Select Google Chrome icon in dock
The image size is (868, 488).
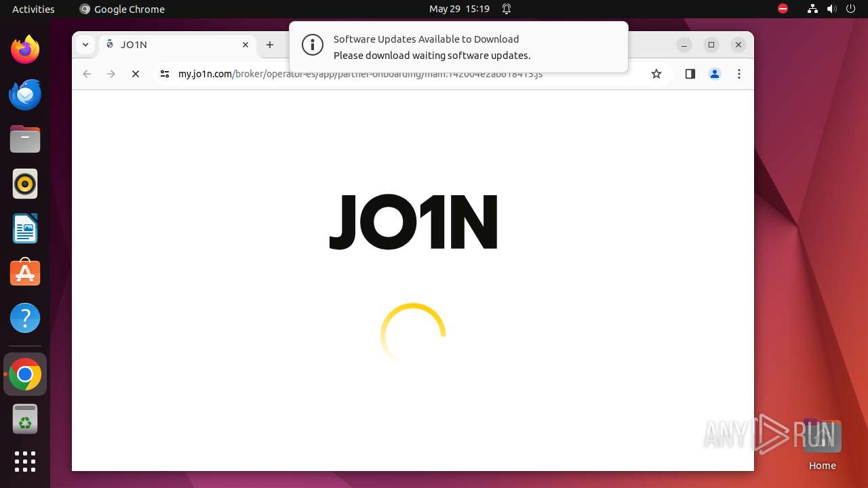[25, 374]
